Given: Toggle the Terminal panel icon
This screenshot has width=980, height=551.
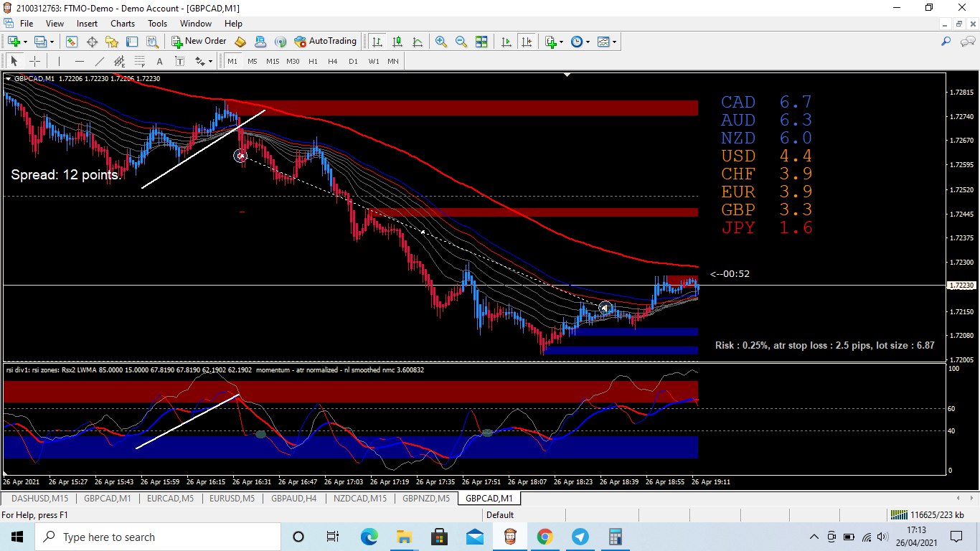Looking at the screenshot, I should pos(132,42).
